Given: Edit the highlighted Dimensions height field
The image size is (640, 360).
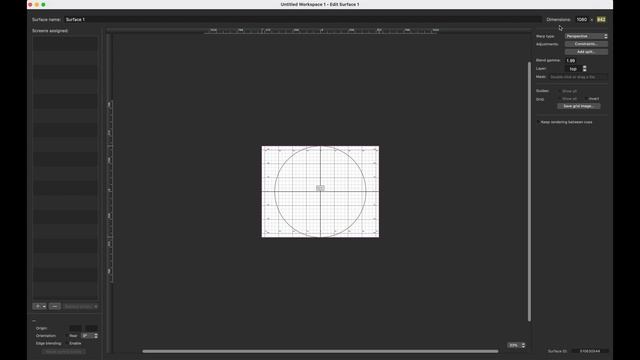Looking at the screenshot, I should point(601,20).
